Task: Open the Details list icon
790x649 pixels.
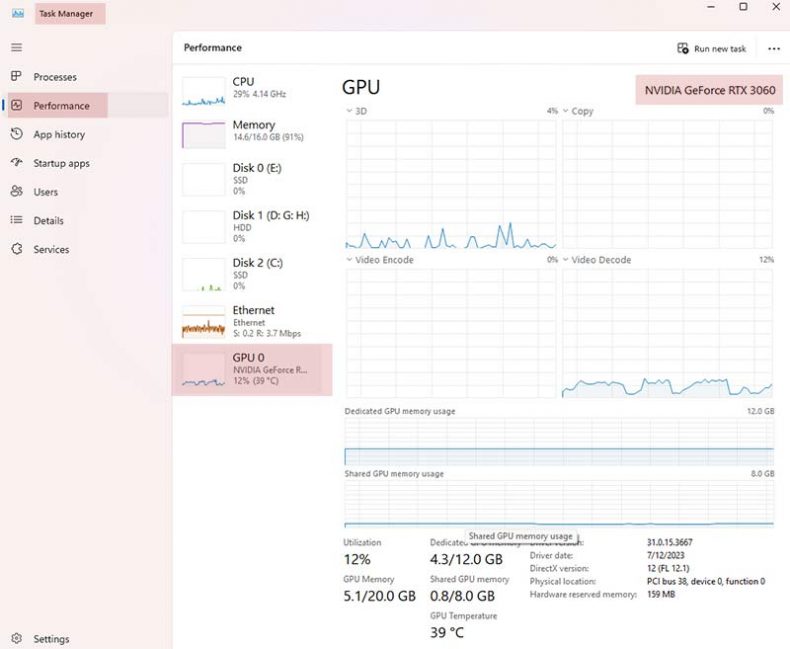Action: click(16, 220)
